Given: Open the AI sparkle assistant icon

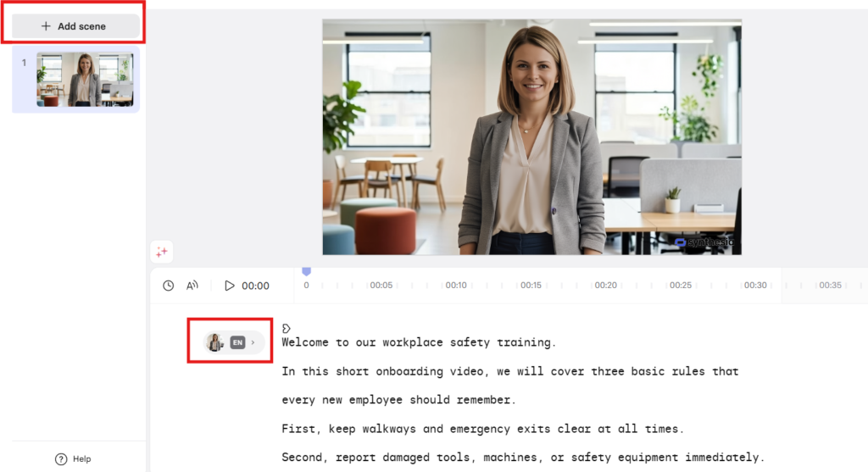Looking at the screenshot, I should click(162, 252).
